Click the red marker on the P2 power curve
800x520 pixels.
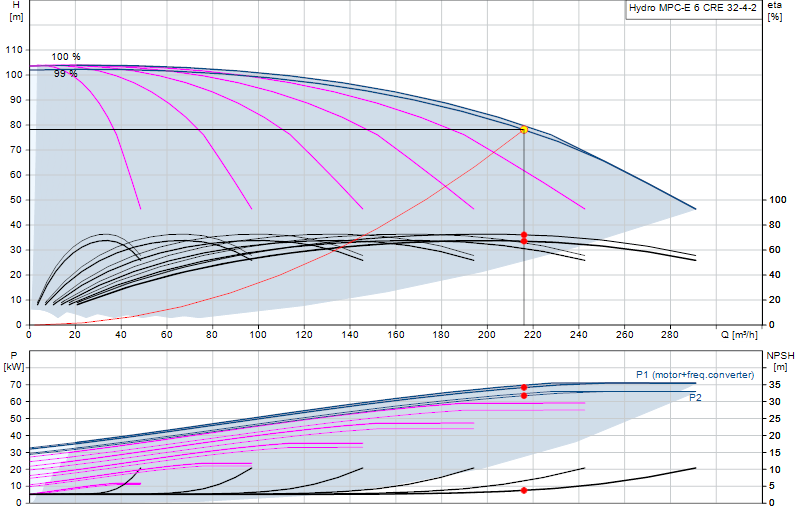tap(524, 396)
